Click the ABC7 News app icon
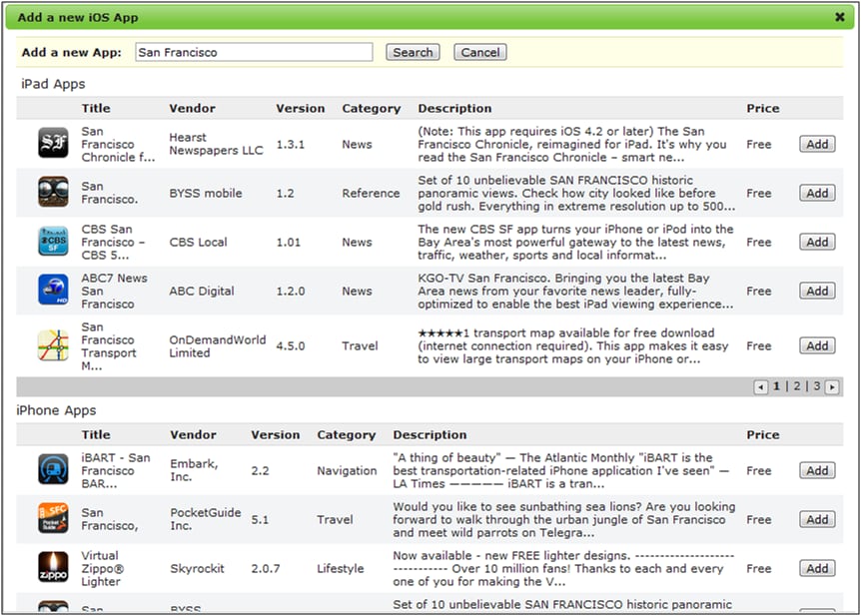Image resolution: width=861 pixels, height=616 pixels. coord(53,290)
